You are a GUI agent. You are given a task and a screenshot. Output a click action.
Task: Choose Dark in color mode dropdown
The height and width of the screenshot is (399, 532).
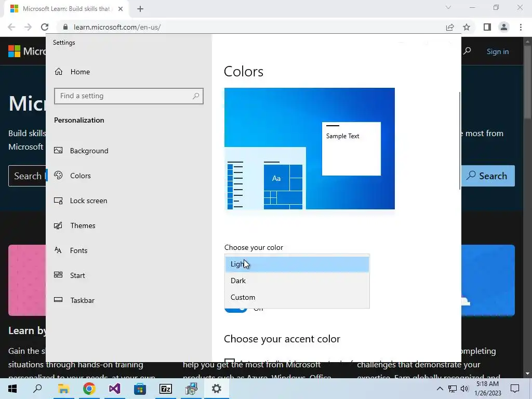297,281
